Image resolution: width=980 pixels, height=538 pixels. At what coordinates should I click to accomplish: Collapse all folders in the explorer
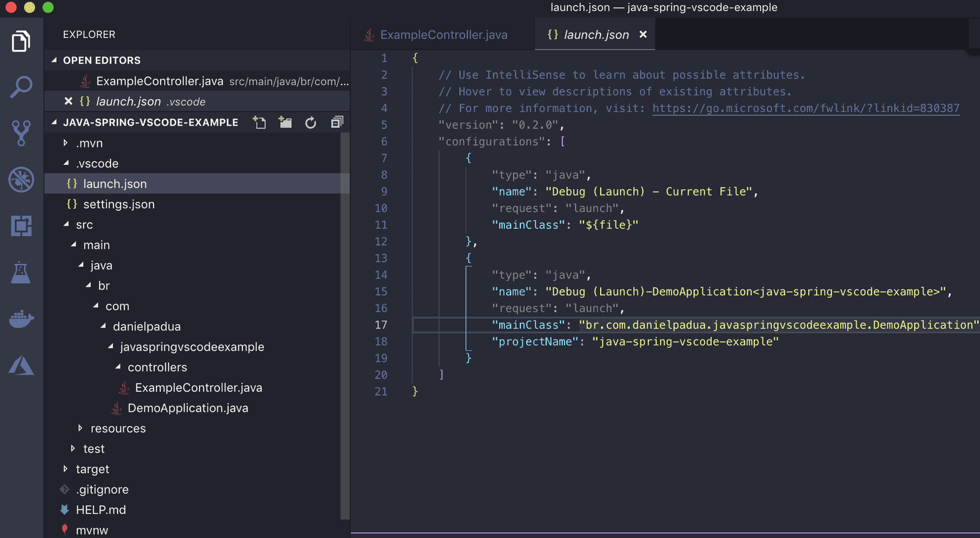click(x=337, y=122)
